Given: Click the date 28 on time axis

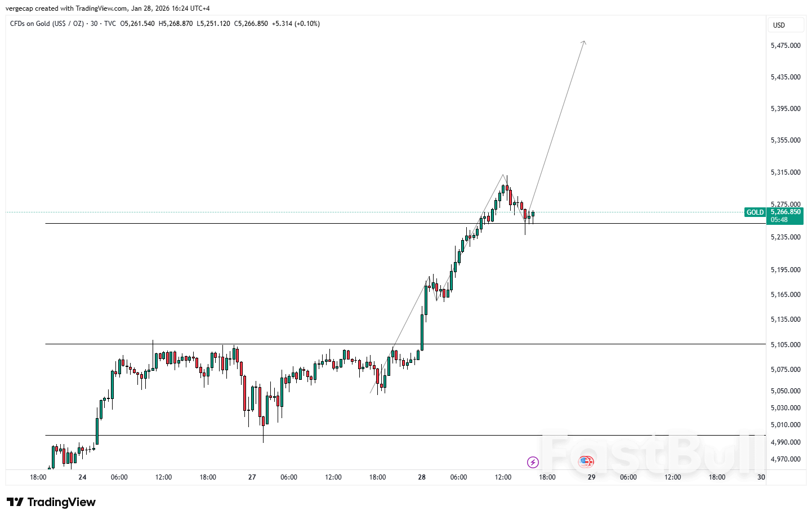Looking at the screenshot, I should point(422,477).
